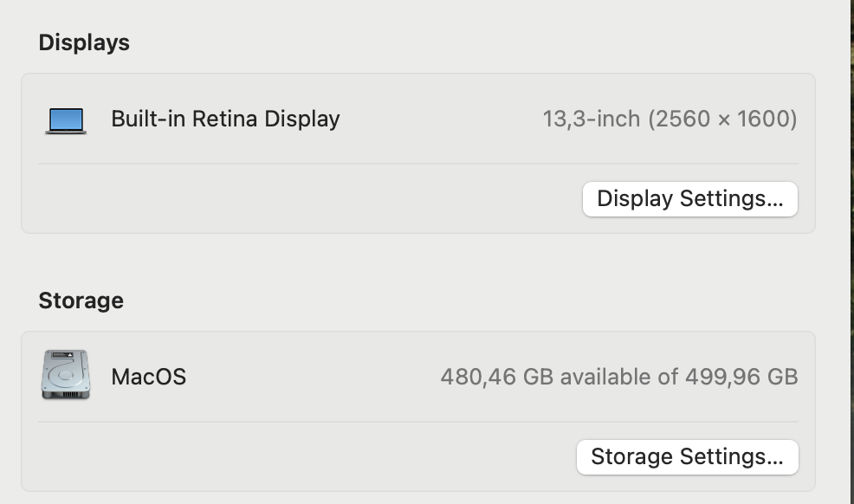Click blank space between MacOS and available storage
The image size is (854, 504).
[x=312, y=377]
